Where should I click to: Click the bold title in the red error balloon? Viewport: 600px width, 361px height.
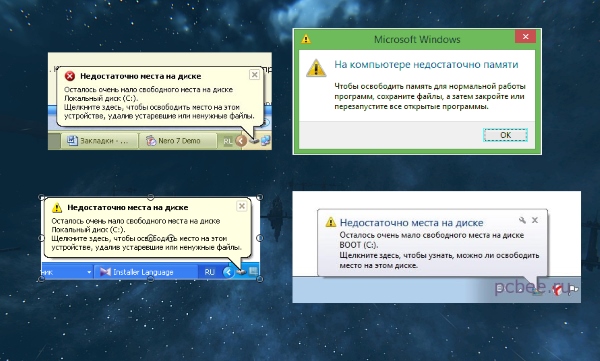click(140, 76)
